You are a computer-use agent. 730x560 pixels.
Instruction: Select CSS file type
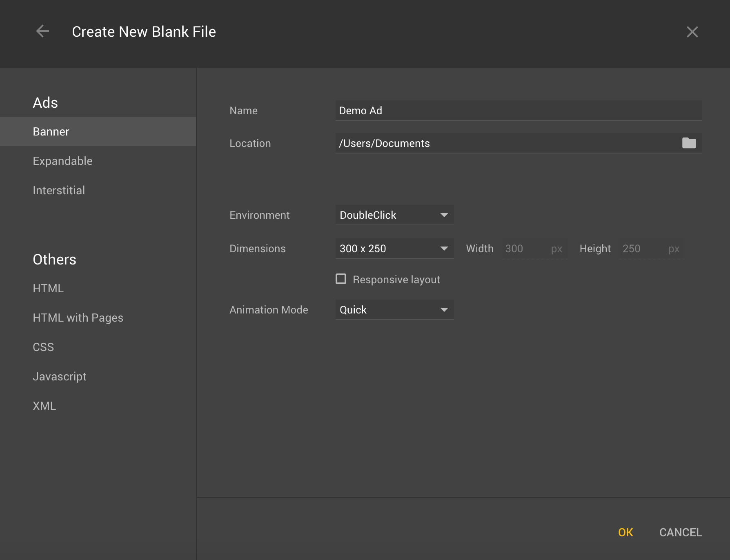pos(43,347)
